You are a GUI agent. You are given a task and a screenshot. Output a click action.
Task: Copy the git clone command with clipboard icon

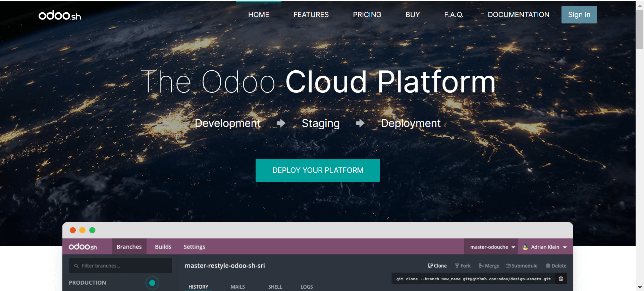pyautogui.click(x=561, y=279)
